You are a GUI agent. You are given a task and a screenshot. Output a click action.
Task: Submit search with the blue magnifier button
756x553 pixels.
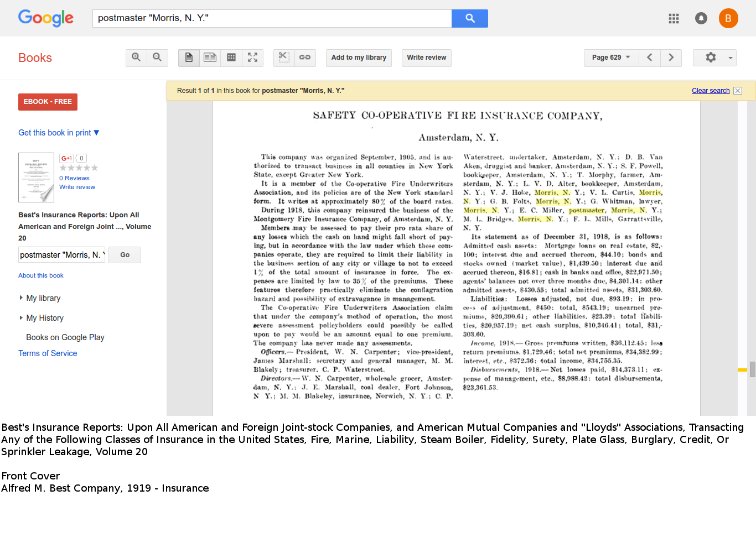click(x=469, y=18)
